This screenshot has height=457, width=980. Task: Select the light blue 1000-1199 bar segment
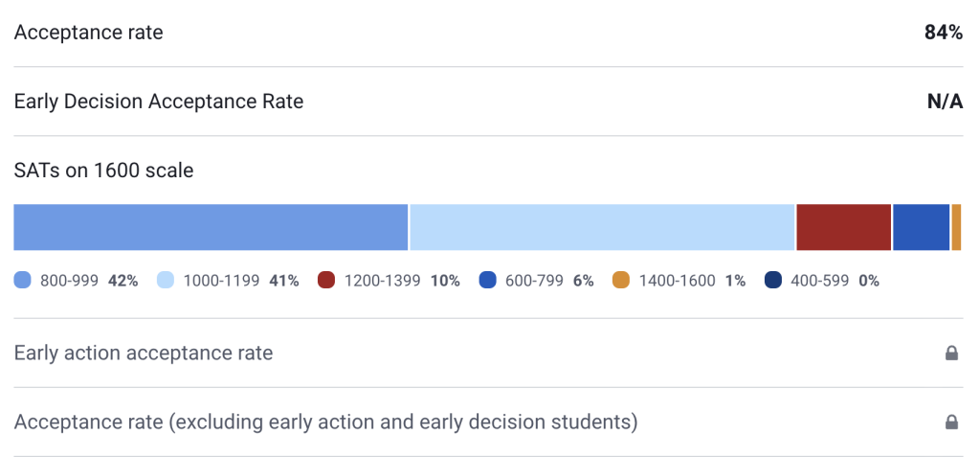(x=602, y=227)
